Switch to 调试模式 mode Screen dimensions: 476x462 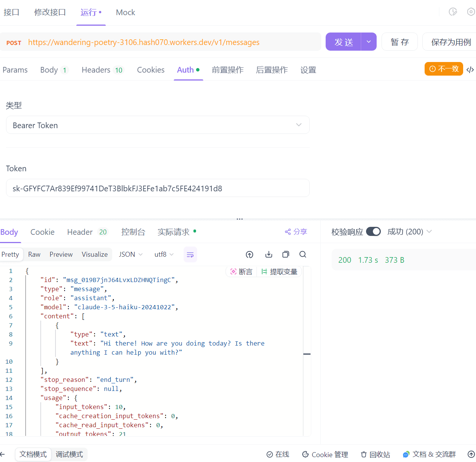click(x=69, y=454)
